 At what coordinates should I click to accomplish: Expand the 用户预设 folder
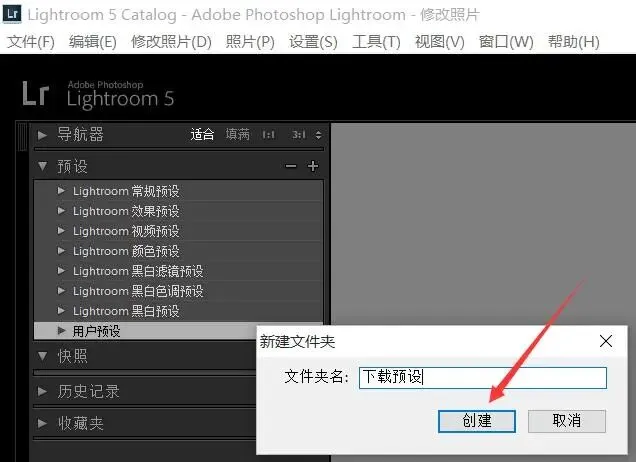coord(61,331)
